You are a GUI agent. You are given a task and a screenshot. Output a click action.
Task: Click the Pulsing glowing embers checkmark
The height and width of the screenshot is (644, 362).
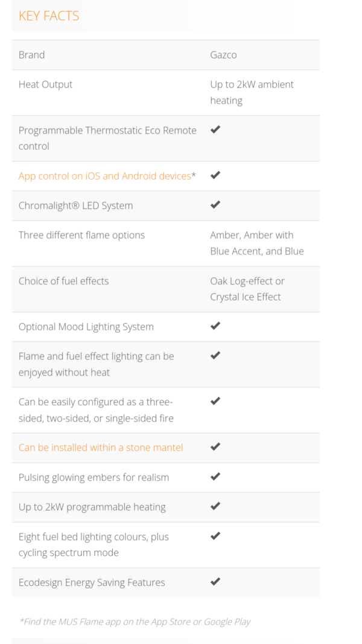click(x=215, y=477)
